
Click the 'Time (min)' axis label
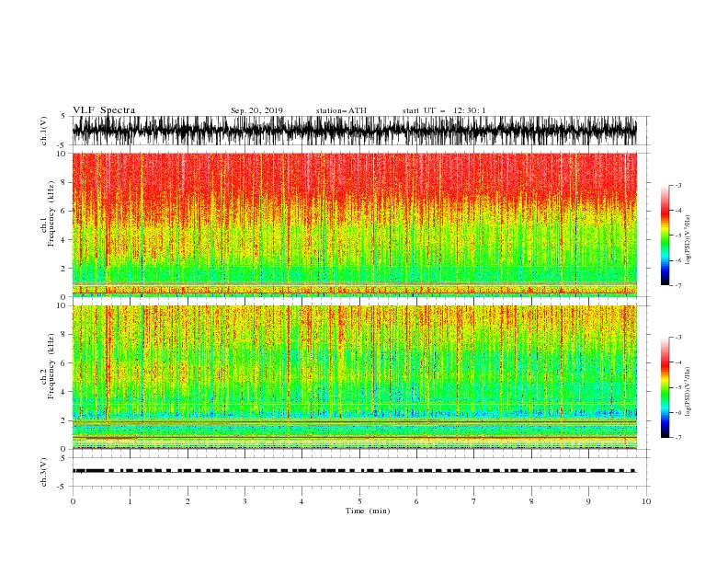coord(368,511)
